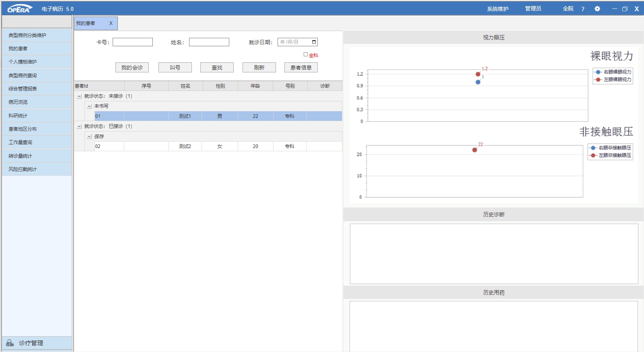
Task: Click the 我的会诊 button
Action: tap(132, 68)
